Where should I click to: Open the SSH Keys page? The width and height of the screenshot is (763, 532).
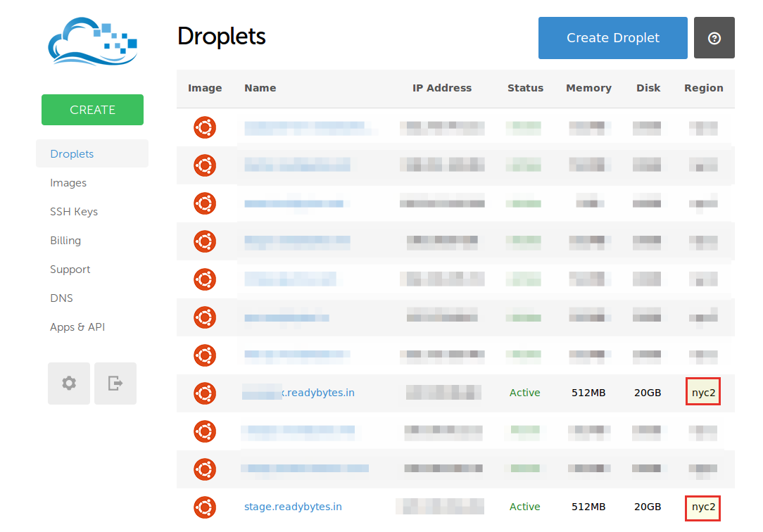coord(72,211)
